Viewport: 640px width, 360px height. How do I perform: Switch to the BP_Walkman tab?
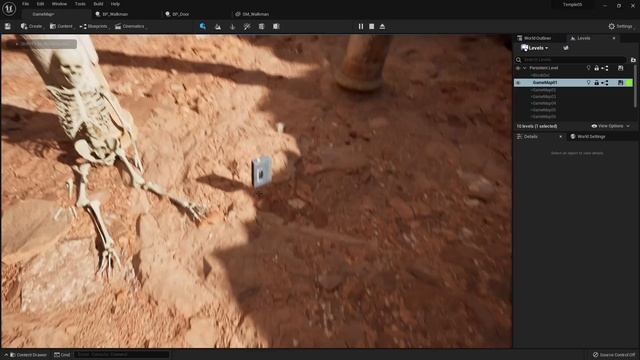tap(111, 14)
